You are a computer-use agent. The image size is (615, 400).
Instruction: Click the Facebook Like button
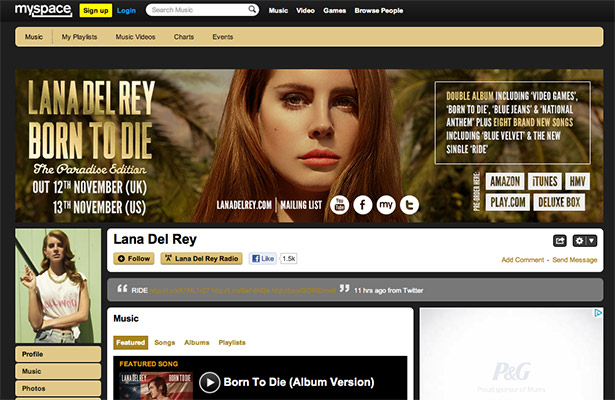point(263,258)
